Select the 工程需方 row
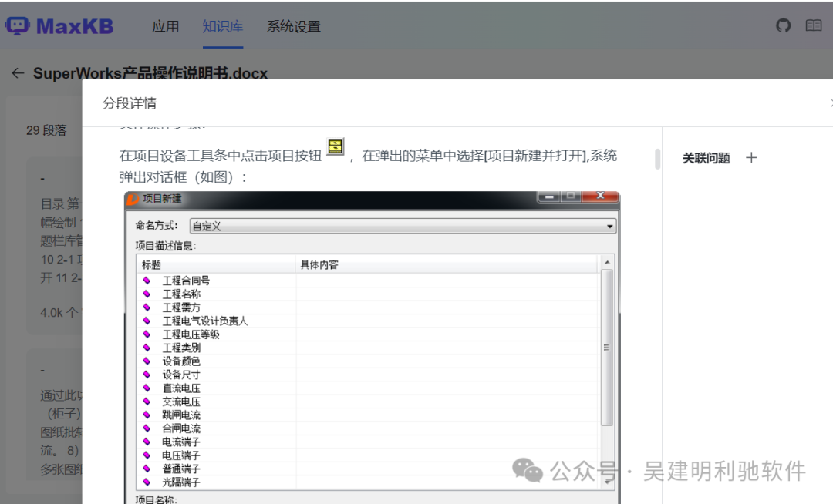Viewport: 833px width, 504px height. 368,307
